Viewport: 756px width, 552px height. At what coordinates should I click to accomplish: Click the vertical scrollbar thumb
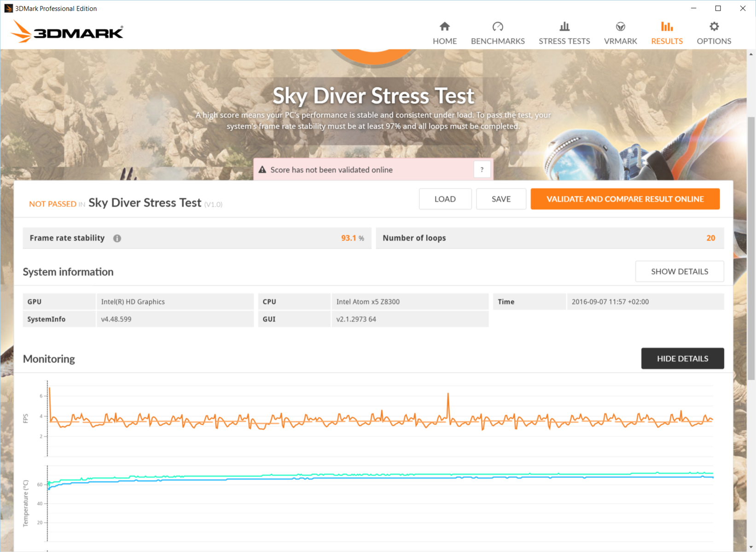[751, 248]
